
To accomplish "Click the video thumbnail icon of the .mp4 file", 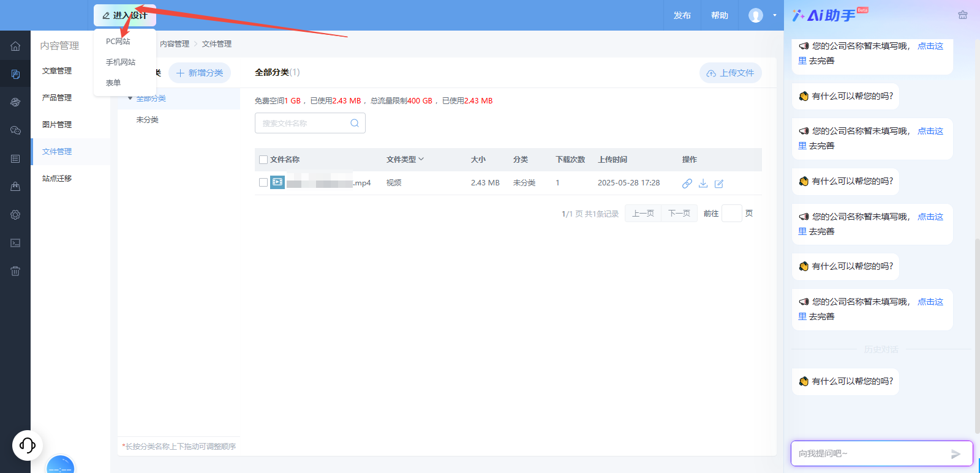I will pos(277,182).
